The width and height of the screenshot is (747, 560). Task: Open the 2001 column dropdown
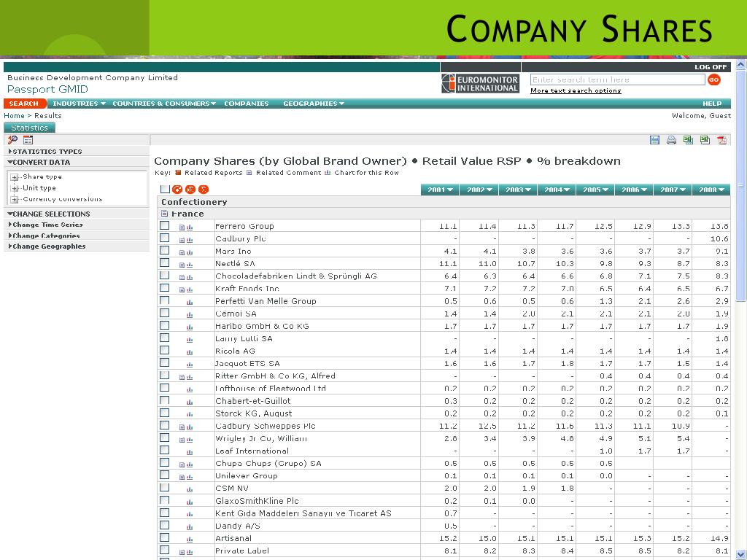pyautogui.click(x=440, y=190)
